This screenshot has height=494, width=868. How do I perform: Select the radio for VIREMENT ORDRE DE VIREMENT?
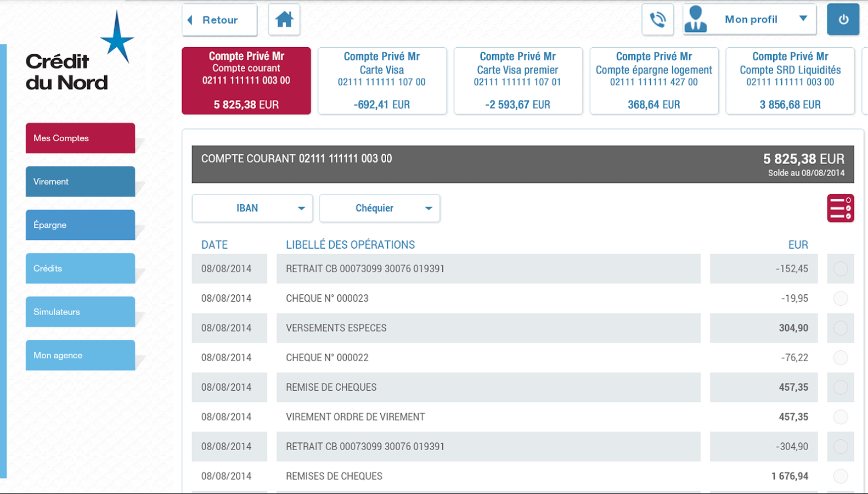click(x=841, y=417)
